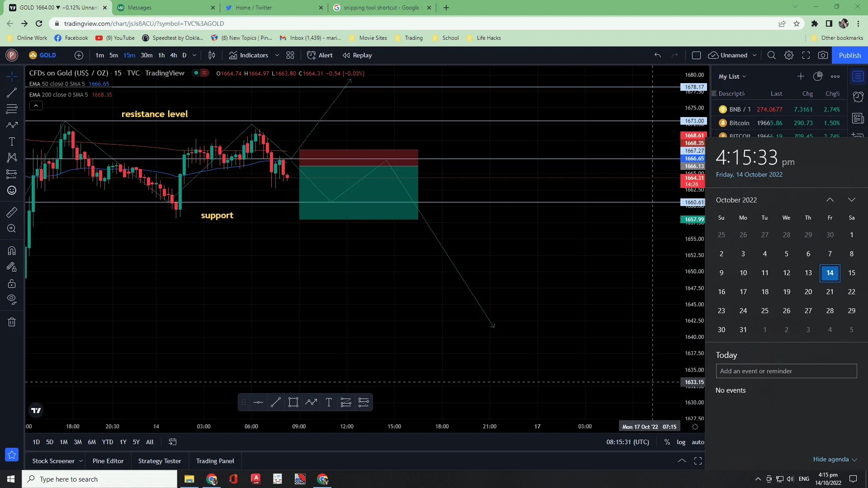Switch to Home / Twitter browser tab
The image size is (868, 488).
[x=274, y=8]
